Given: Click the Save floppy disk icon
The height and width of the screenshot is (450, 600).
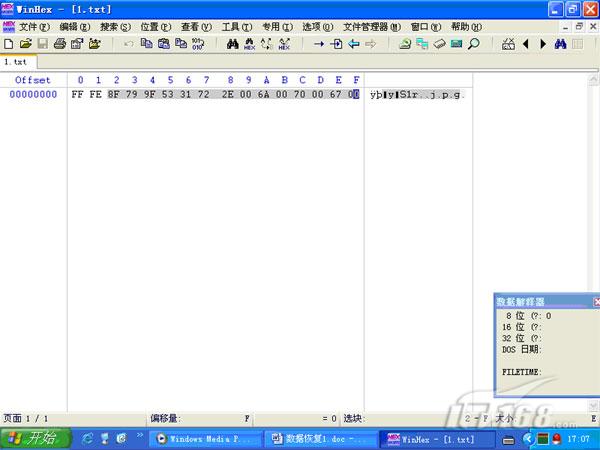Looking at the screenshot, I should tap(42, 44).
